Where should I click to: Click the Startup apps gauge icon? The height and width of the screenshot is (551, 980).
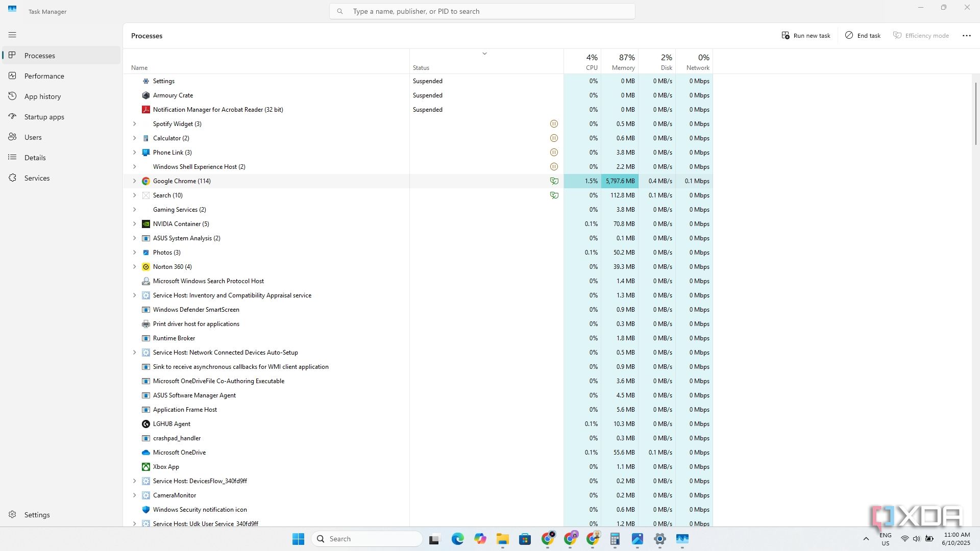[x=12, y=116]
